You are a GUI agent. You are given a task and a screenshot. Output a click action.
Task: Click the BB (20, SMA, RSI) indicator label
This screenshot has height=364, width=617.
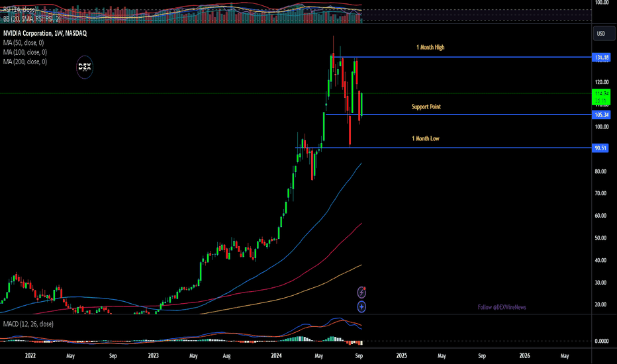click(x=32, y=19)
